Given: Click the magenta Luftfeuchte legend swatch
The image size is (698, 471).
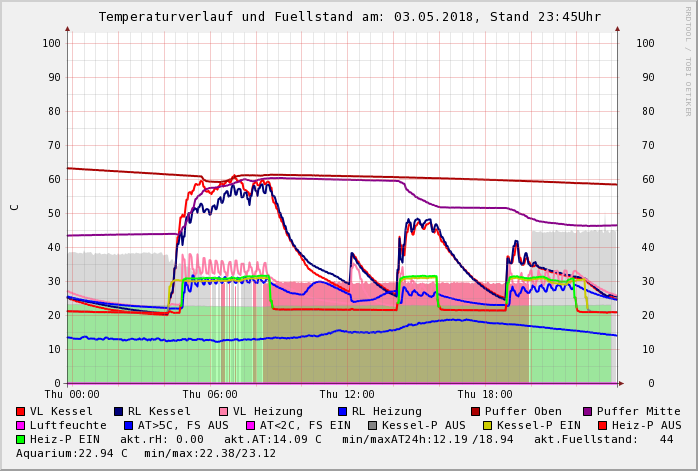Looking at the screenshot, I should pyautogui.click(x=21, y=425).
